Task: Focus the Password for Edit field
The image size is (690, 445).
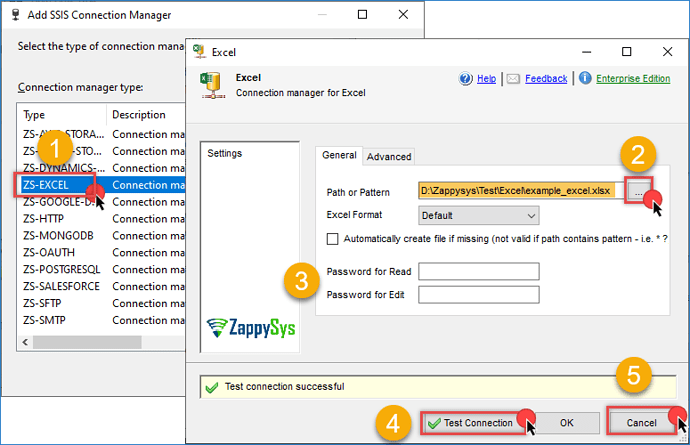Action: coord(479,294)
